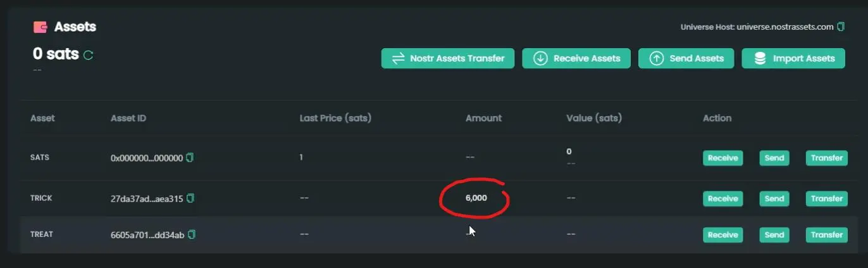Copy the SATS asset ID
The height and width of the screenshot is (268, 868).
click(190, 157)
